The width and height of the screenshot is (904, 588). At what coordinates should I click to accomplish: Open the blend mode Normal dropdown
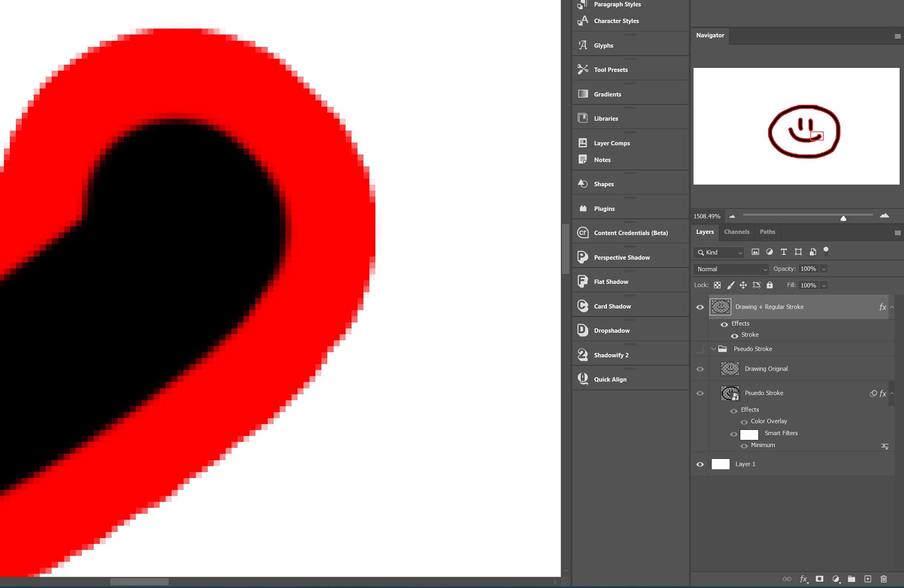point(731,269)
